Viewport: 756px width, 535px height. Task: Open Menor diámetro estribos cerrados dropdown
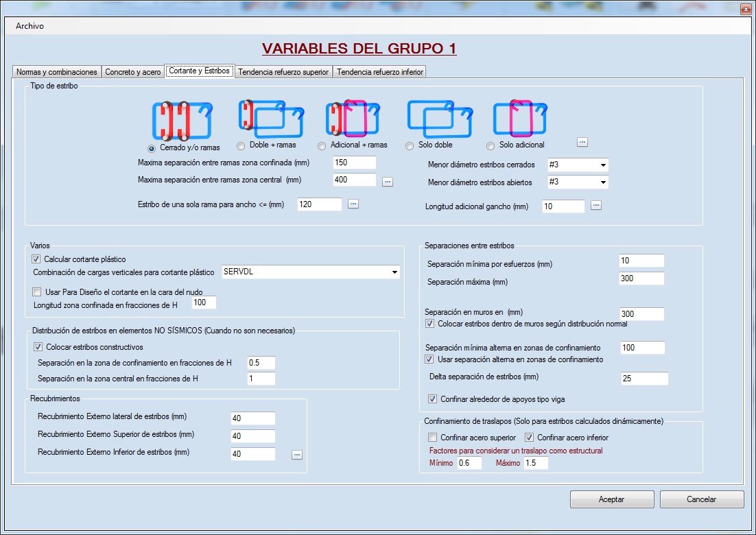click(x=577, y=165)
